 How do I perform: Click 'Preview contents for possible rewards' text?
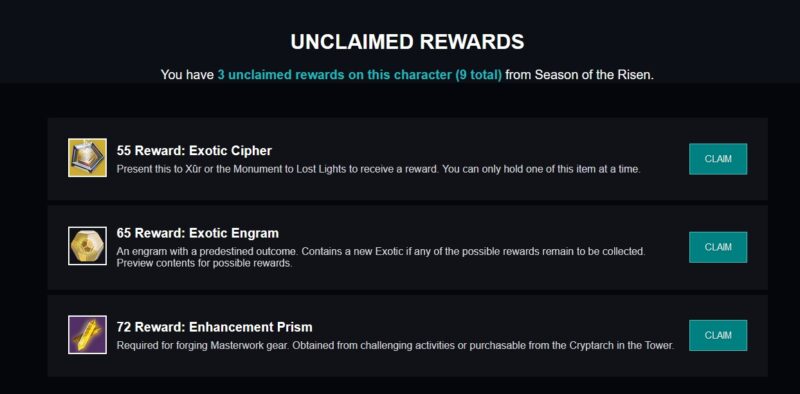(x=205, y=263)
